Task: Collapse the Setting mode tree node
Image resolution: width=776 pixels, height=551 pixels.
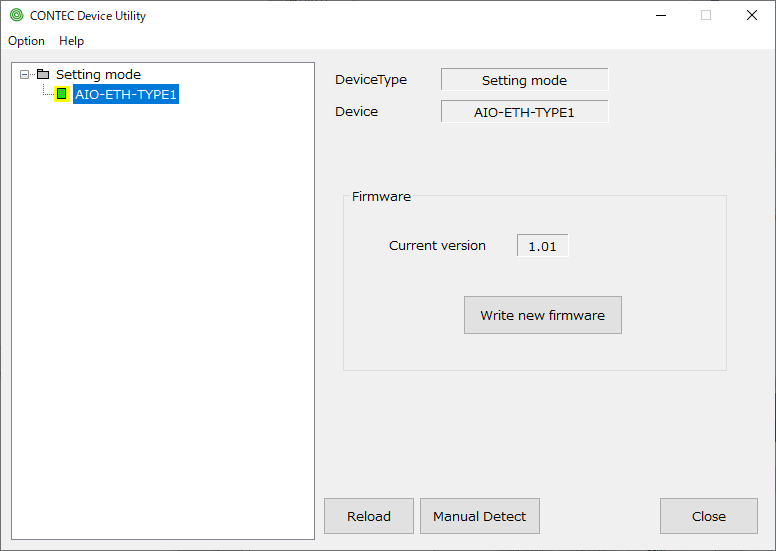Action: click(x=25, y=74)
